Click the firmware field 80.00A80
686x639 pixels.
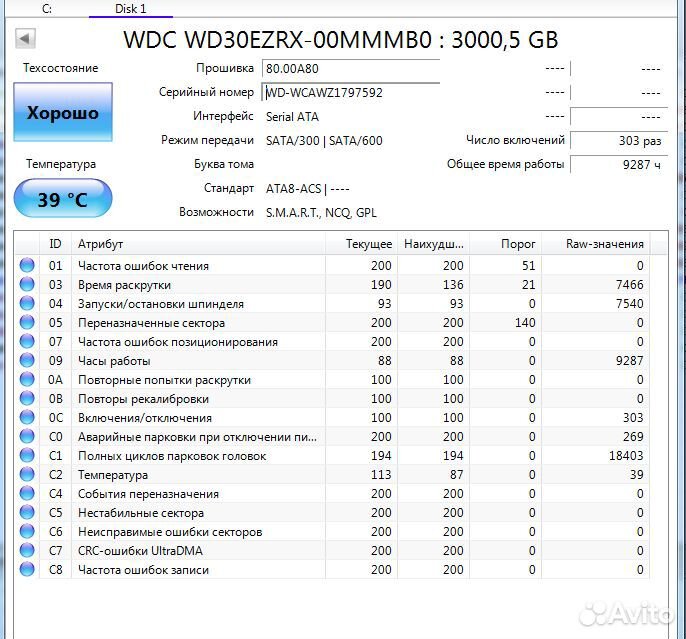350,69
